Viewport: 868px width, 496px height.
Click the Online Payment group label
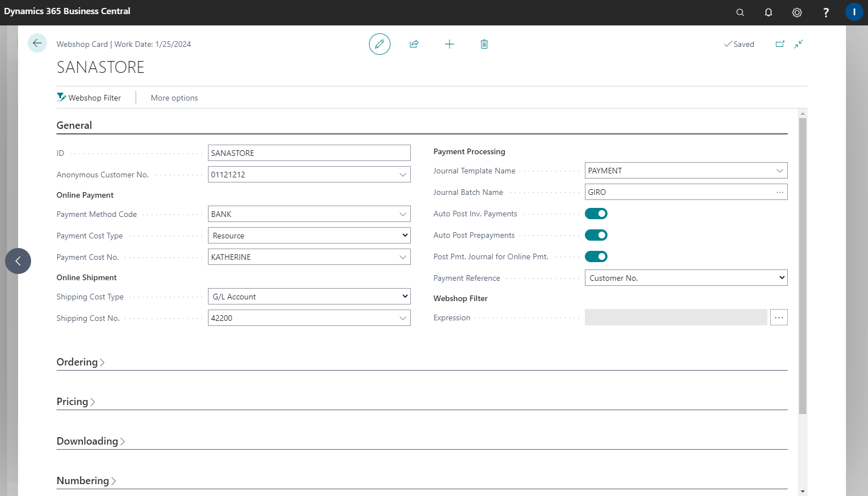pyautogui.click(x=85, y=195)
